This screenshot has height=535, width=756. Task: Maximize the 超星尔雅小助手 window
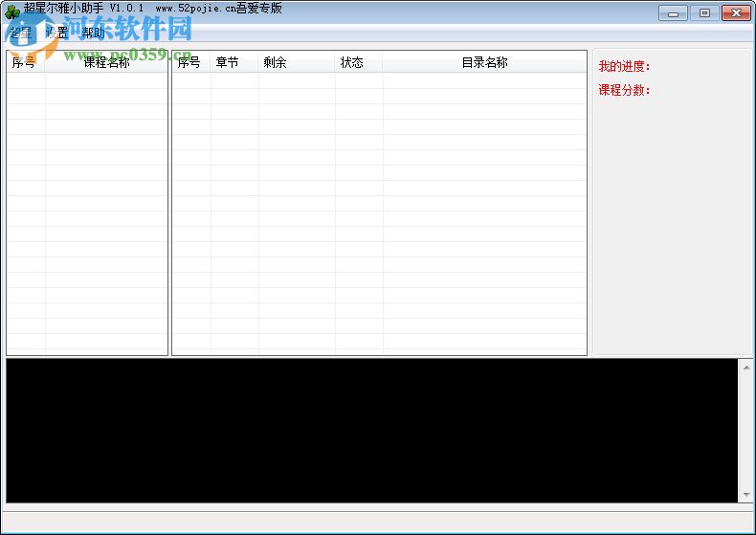(704, 13)
